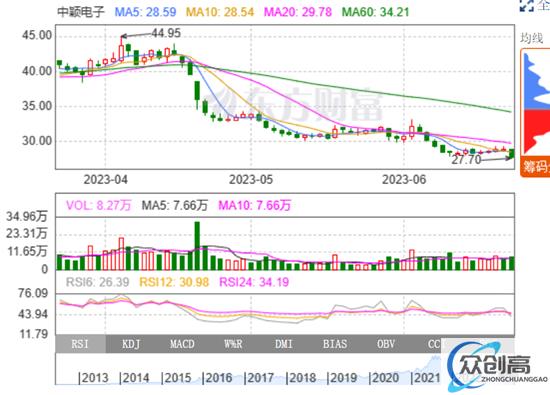Screen dimensions: 550x395
Task: Click the 34.96万 volume axis label
Action: point(27,216)
